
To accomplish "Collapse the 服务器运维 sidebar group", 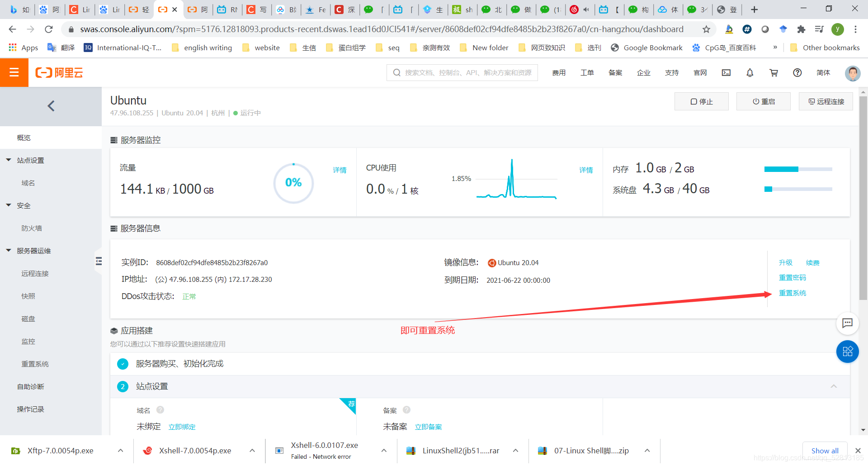I will pos(9,251).
